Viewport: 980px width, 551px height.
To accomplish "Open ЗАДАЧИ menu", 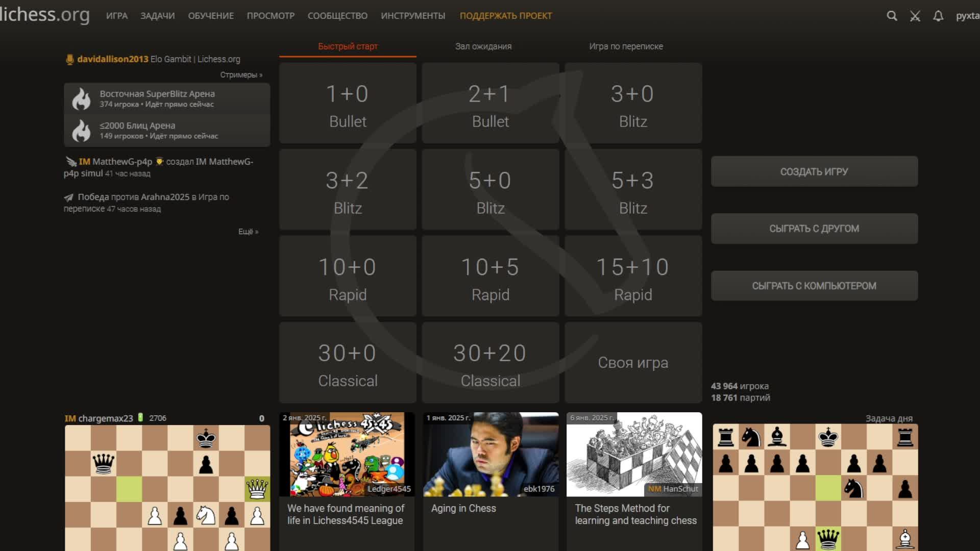I will click(157, 16).
